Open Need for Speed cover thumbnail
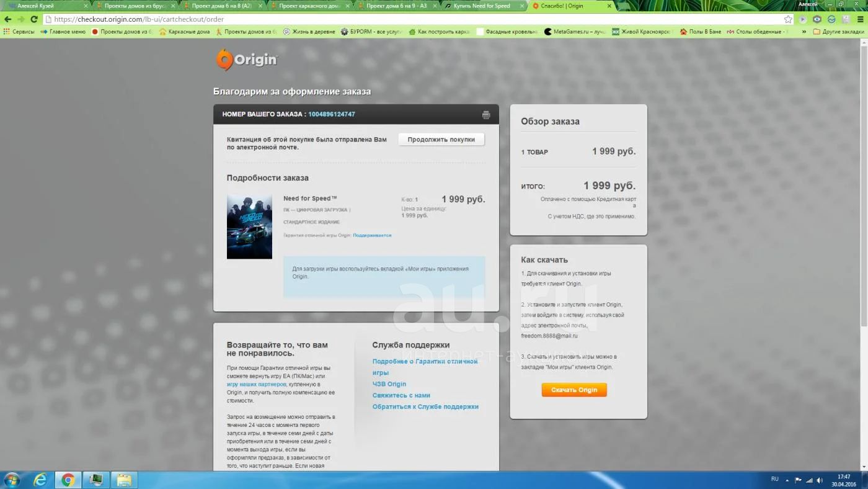The height and width of the screenshot is (489, 868). [x=249, y=227]
